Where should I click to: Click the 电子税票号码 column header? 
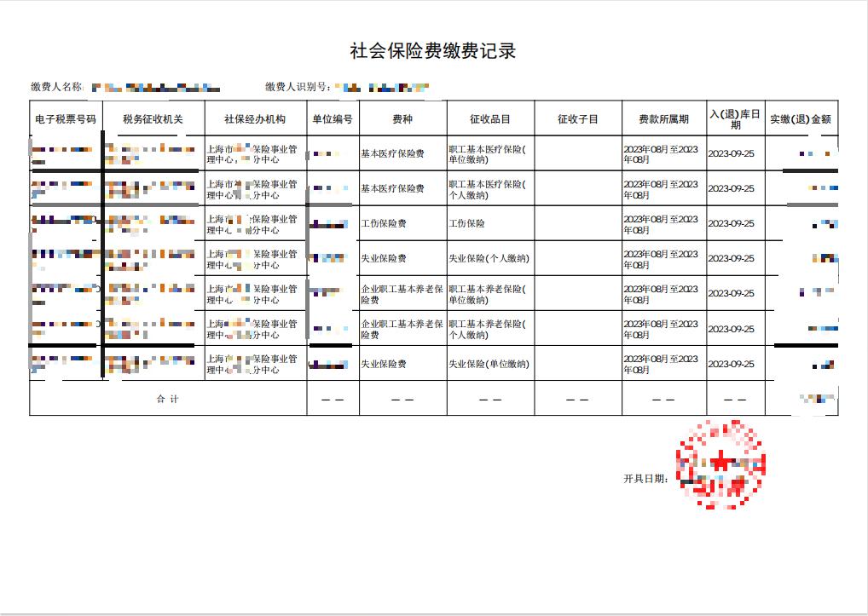coord(66,119)
